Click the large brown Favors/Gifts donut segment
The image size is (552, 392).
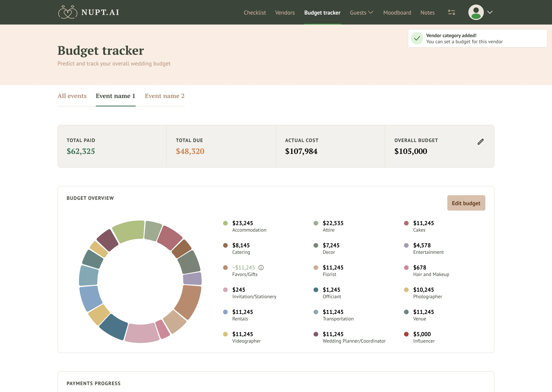tap(189, 301)
